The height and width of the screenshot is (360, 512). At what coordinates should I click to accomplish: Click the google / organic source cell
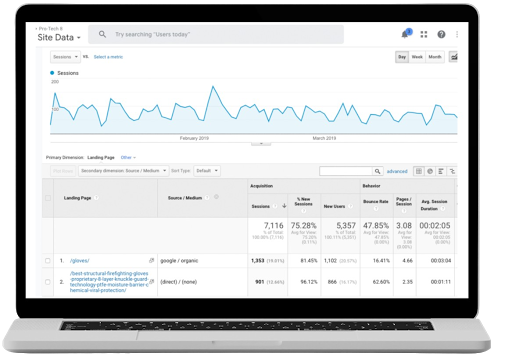pos(179,261)
